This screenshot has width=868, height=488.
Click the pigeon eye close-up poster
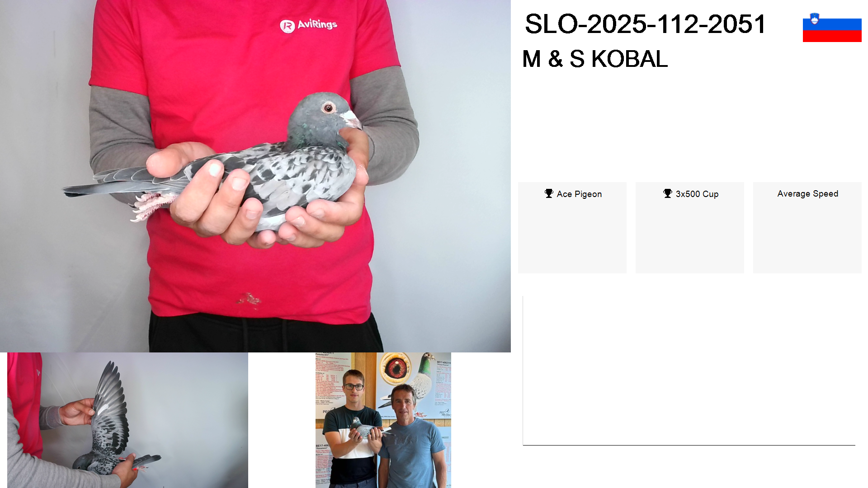[396, 368]
